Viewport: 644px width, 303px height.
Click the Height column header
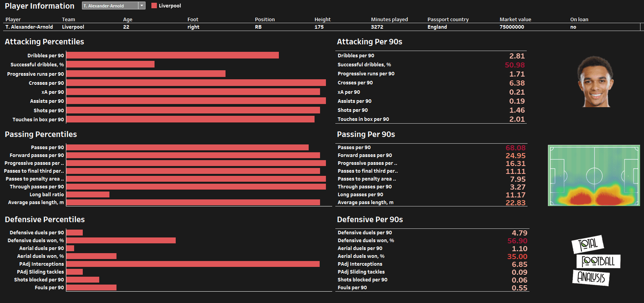coord(322,19)
